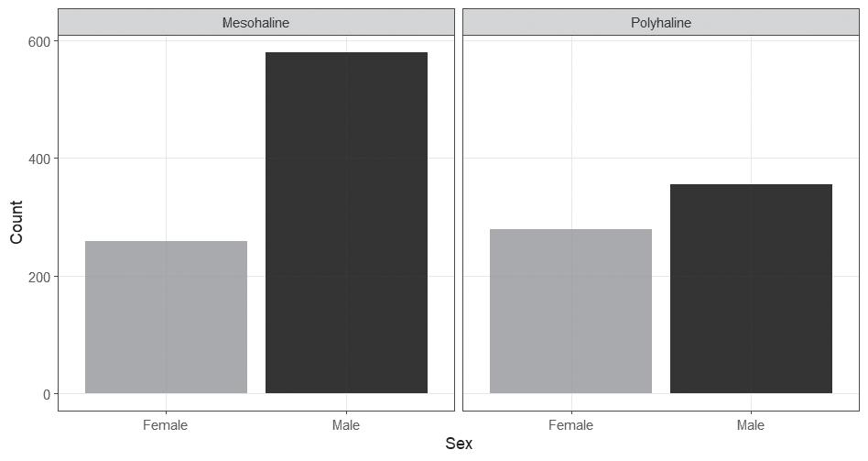Screen dimensions: 868x461
Task: Click the Female axis label under Mesohaline
Action: coord(166,425)
